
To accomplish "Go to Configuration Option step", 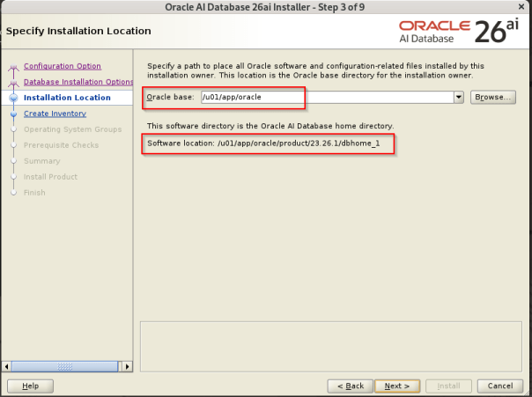I will (62, 66).
